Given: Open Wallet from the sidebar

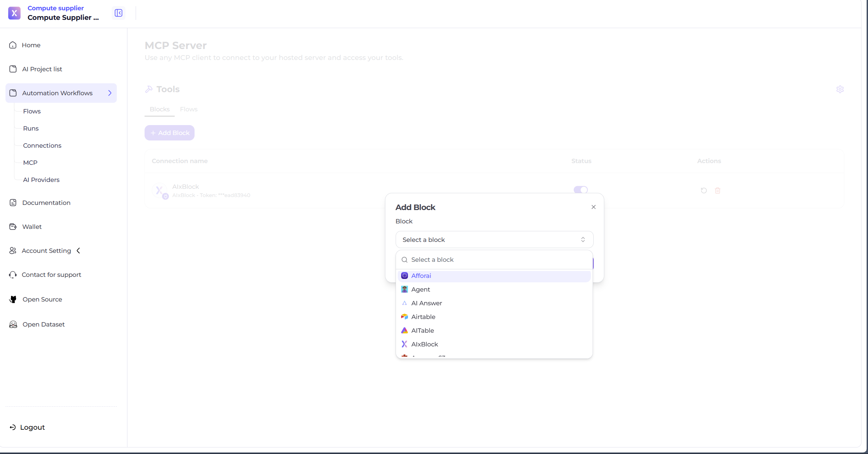Looking at the screenshot, I should pyautogui.click(x=32, y=227).
